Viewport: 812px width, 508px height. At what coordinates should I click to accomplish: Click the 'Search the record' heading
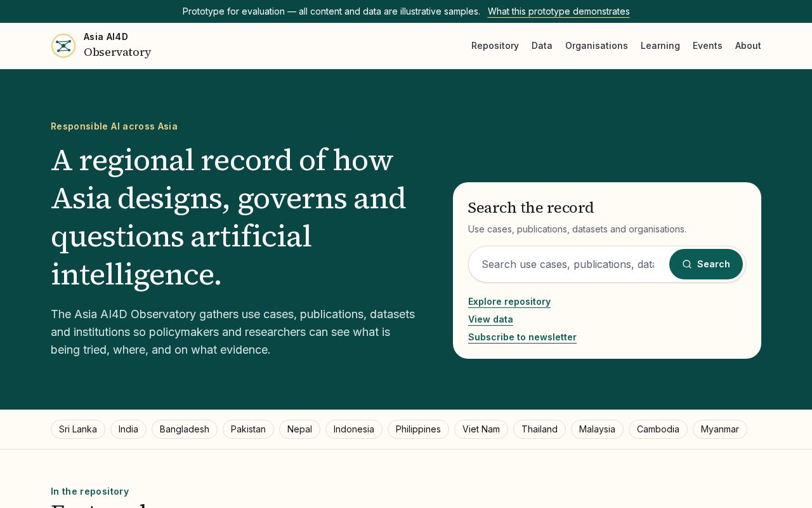pos(531,208)
